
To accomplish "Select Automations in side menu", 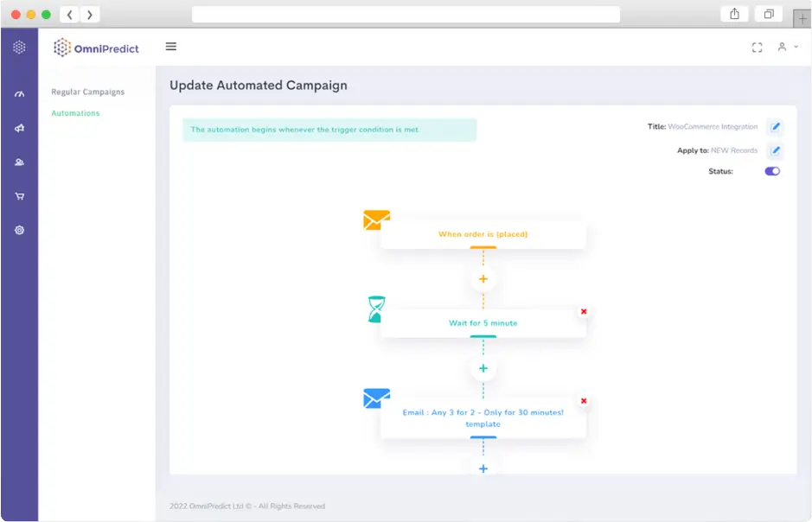I will [x=75, y=113].
